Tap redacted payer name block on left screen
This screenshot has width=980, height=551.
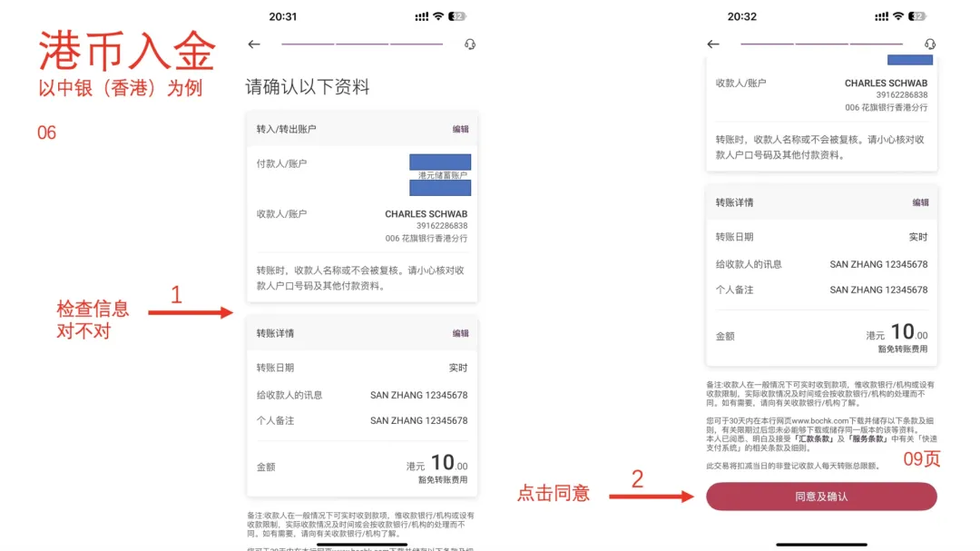point(440,162)
